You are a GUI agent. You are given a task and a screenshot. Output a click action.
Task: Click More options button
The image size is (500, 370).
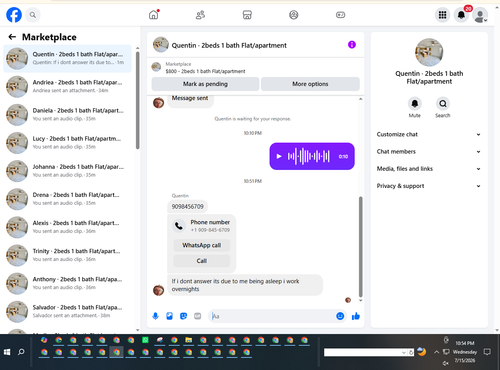pos(310,84)
